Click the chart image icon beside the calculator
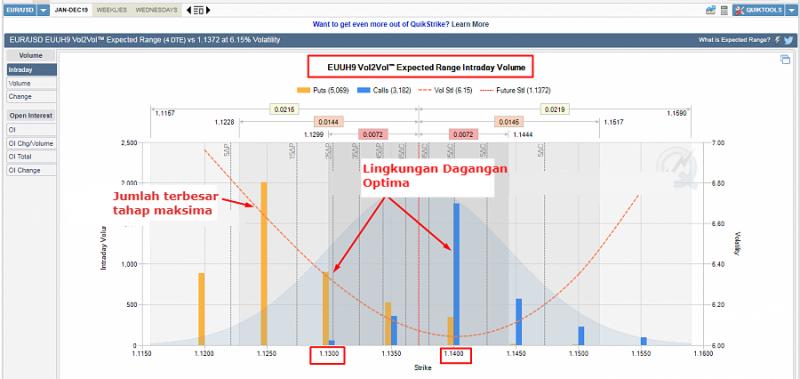Image resolution: width=800 pixels, height=379 pixels. 710,10
